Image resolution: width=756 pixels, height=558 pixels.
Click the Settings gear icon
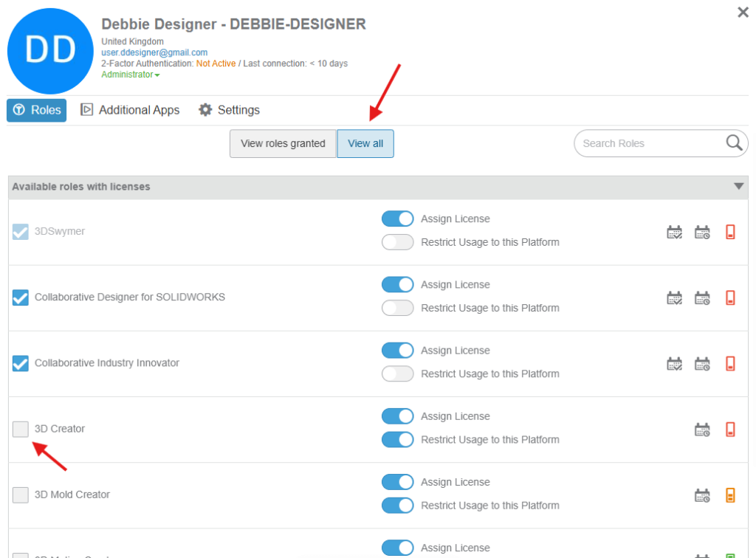click(x=205, y=109)
